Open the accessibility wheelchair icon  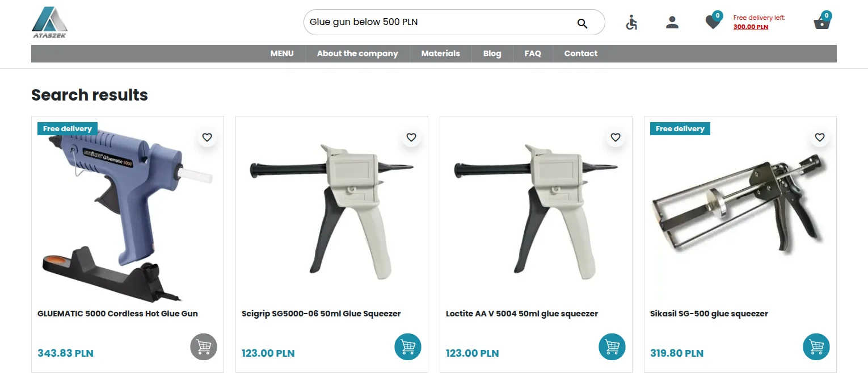pos(631,23)
